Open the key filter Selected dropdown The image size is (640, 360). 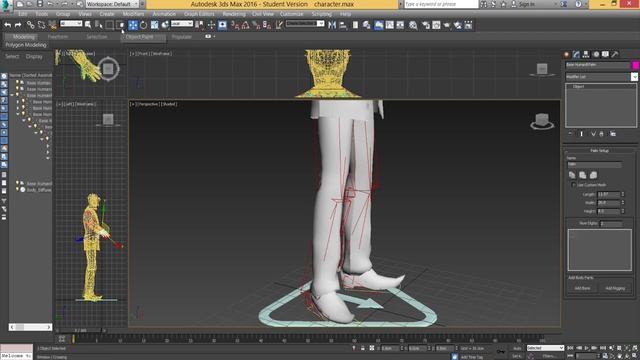[545, 348]
